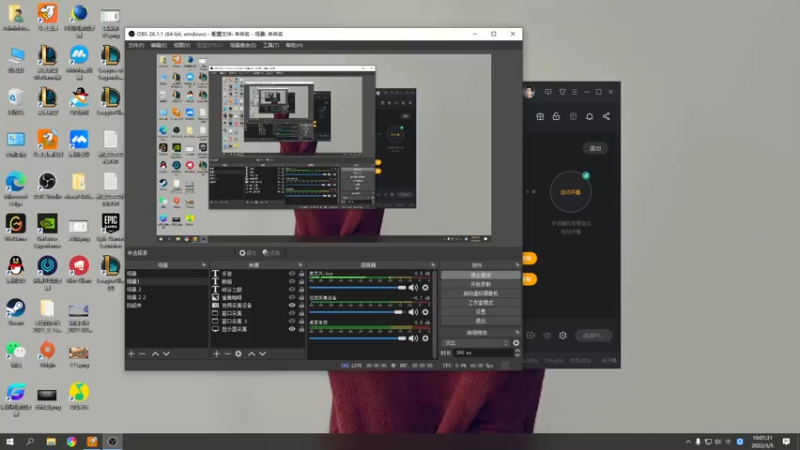
Task: Add a new scene with the plus icon
Action: [x=131, y=354]
